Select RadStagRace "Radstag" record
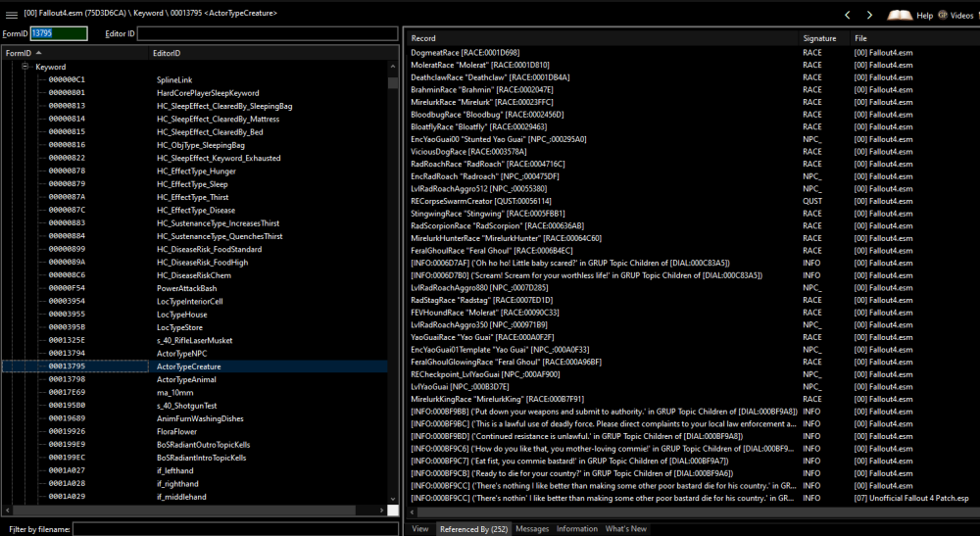Screen dimensions: 980x536 click(x=693, y=300)
